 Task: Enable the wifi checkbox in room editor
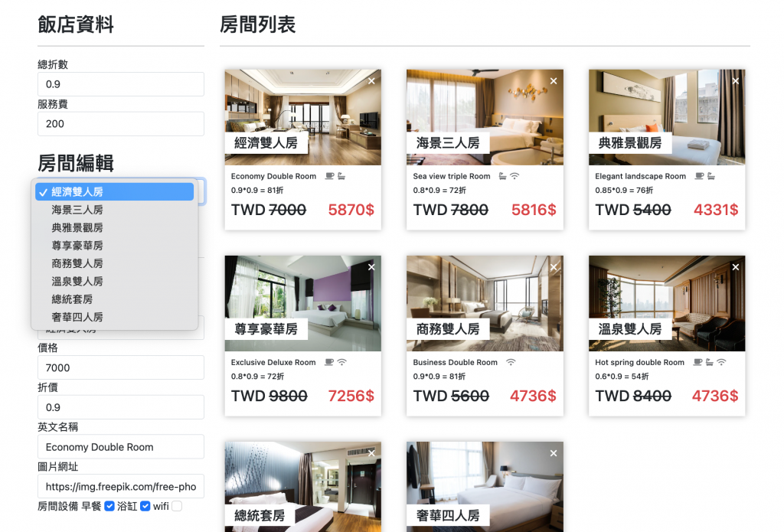(x=177, y=506)
